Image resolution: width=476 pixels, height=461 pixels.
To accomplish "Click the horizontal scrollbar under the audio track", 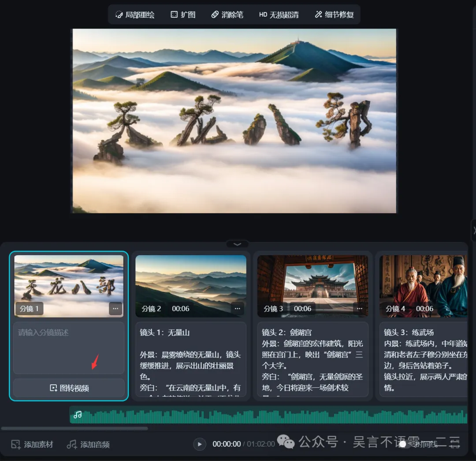I will [x=74, y=428].
